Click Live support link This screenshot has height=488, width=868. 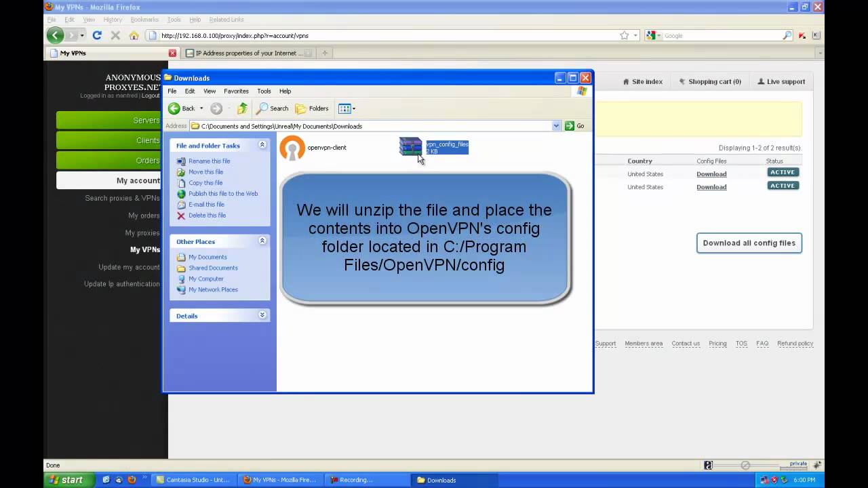[x=781, y=82]
